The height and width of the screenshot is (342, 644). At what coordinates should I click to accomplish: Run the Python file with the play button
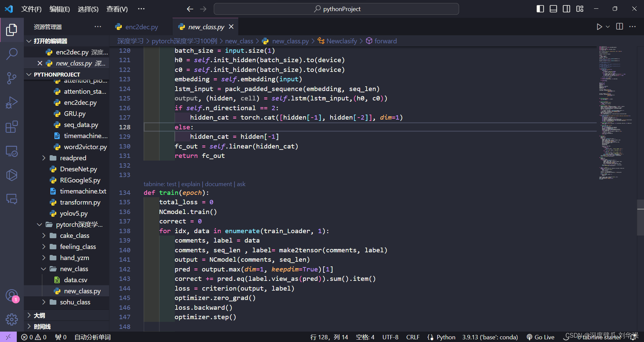(x=599, y=27)
